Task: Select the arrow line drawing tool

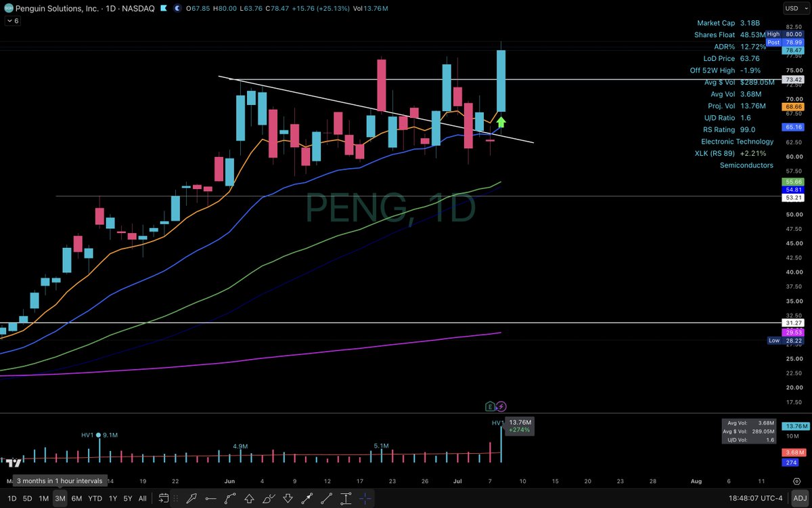Action: tap(307, 499)
